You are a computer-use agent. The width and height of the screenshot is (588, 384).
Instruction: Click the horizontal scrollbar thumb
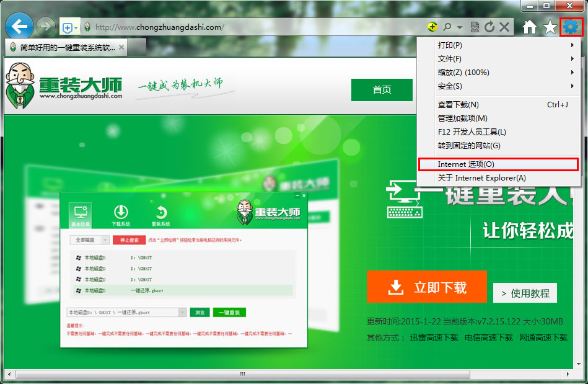click(243, 374)
